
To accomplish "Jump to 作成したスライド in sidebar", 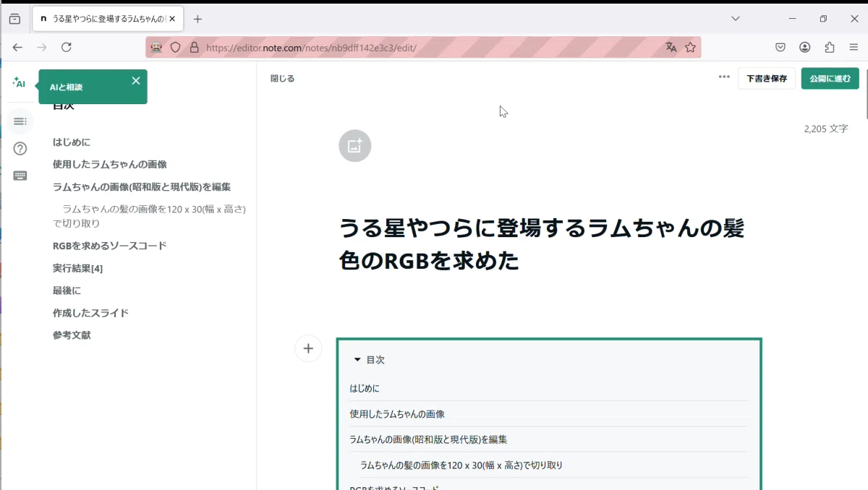I will tap(91, 313).
